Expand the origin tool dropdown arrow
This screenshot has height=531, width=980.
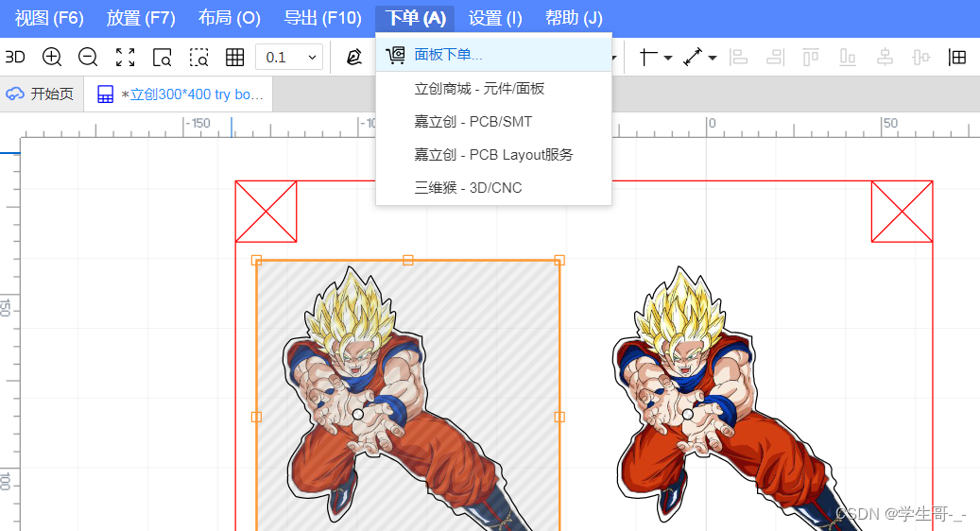[x=667, y=58]
